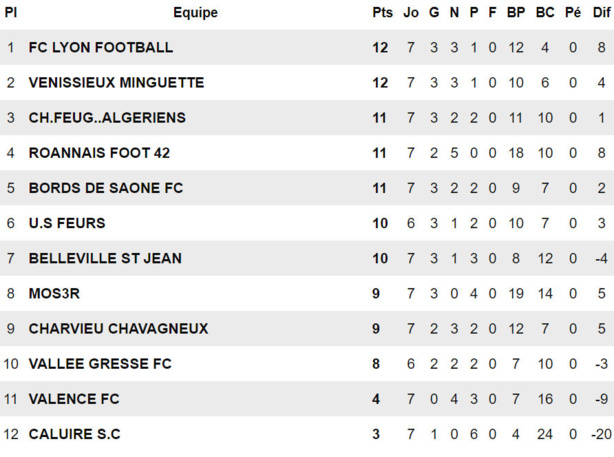Click the FC LYON FOOTBALL team name
Viewport: 614px width, 457px height.
[100, 47]
